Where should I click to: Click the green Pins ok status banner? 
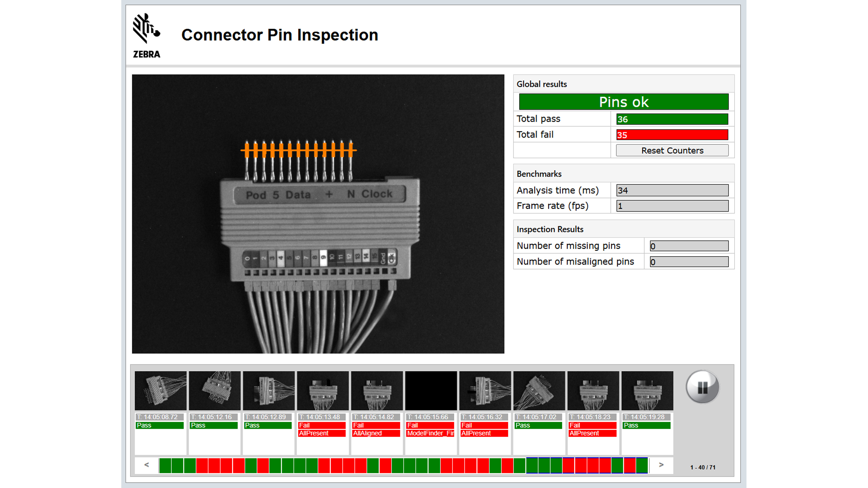pyautogui.click(x=624, y=102)
